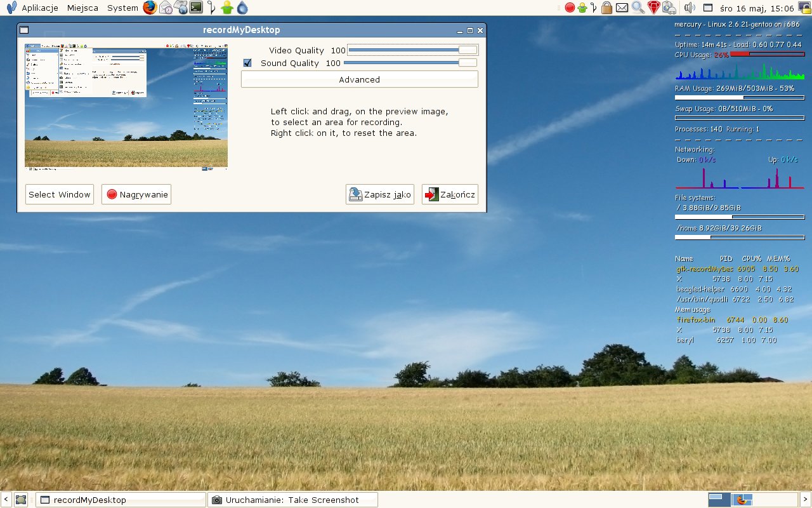Open the Miejsca menu
Image resolution: width=812 pixels, height=508 pixels.
point(82,8)
